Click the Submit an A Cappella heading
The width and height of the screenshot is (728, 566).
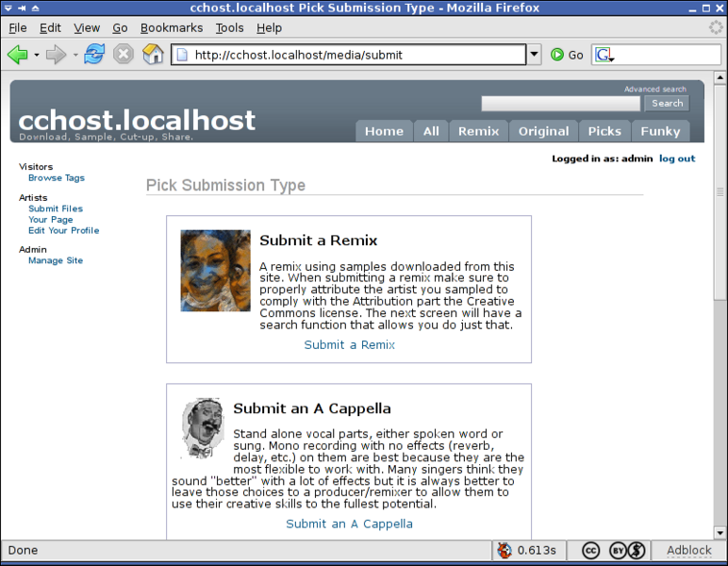tap(312, 408)
